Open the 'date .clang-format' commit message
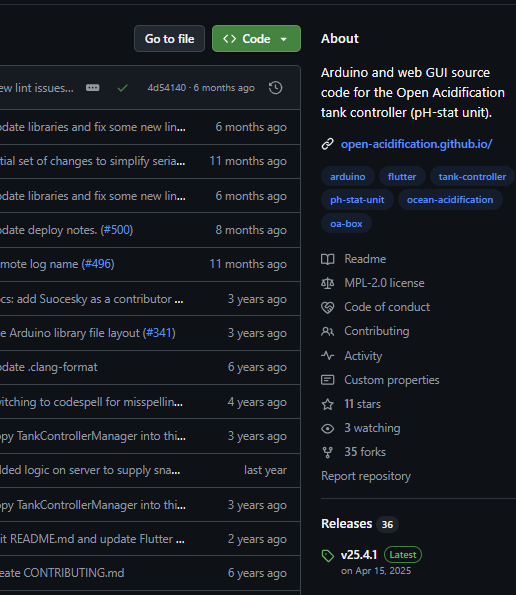516x595 pixels. [49, 367]
